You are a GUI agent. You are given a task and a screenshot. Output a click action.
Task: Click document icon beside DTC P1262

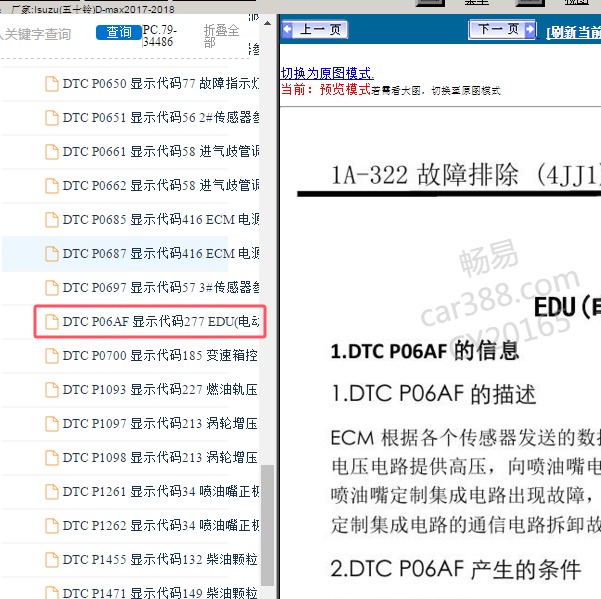coord(52,526)
